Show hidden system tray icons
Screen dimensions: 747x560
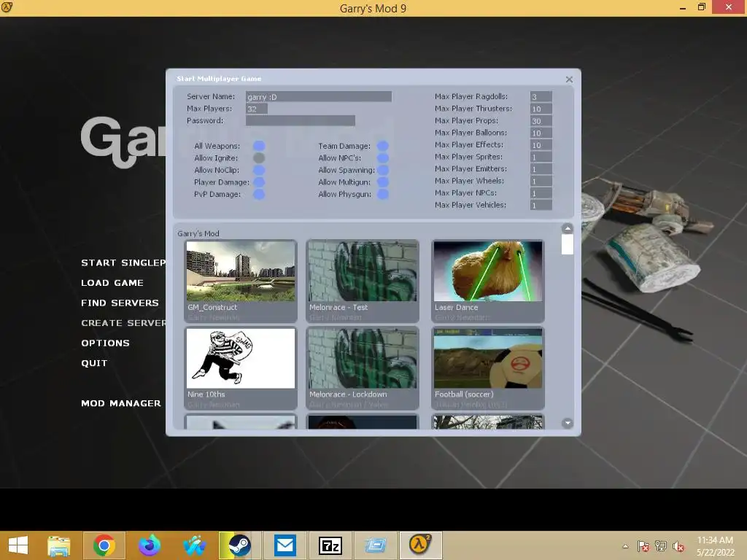click(x=625, y=546)
